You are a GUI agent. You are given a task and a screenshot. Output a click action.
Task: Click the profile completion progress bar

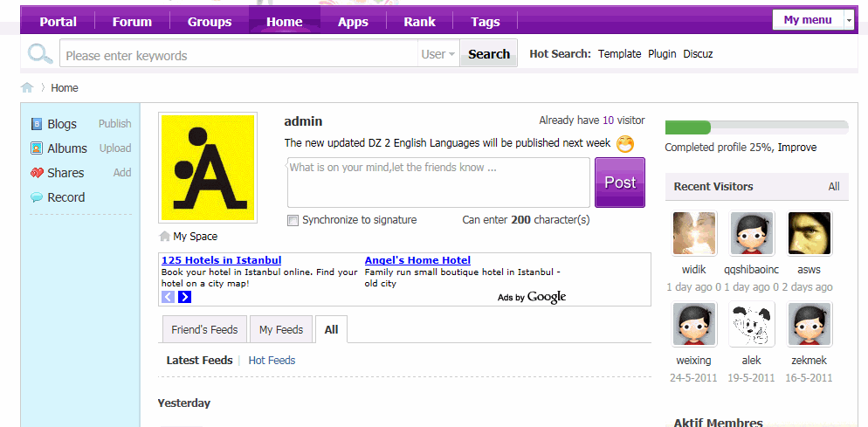757,127
